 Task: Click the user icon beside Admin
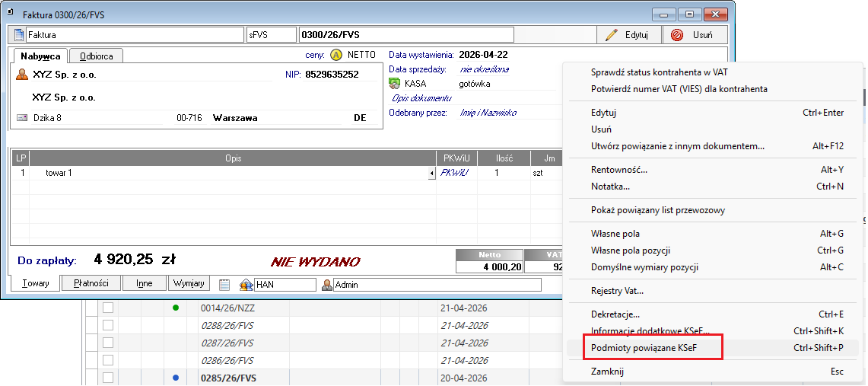327,285
